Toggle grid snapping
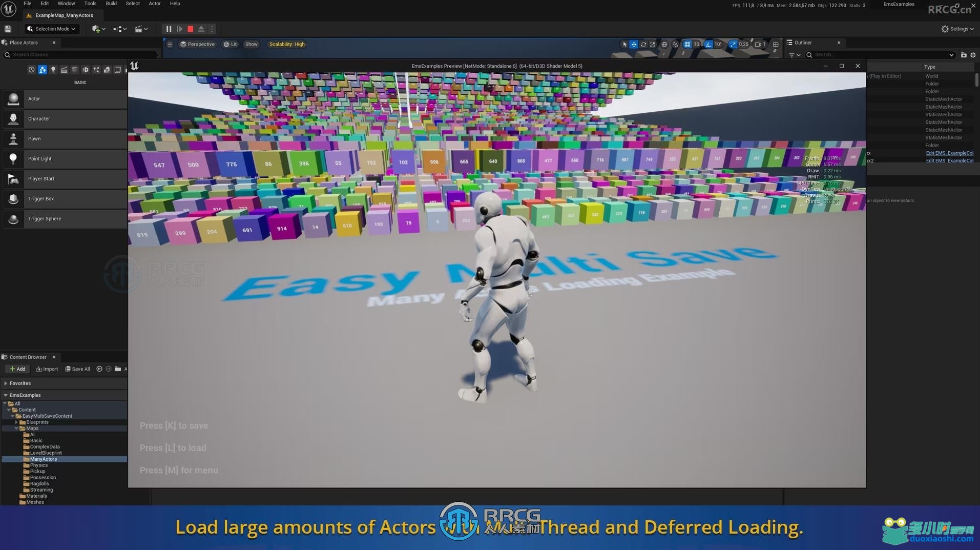 687,45
